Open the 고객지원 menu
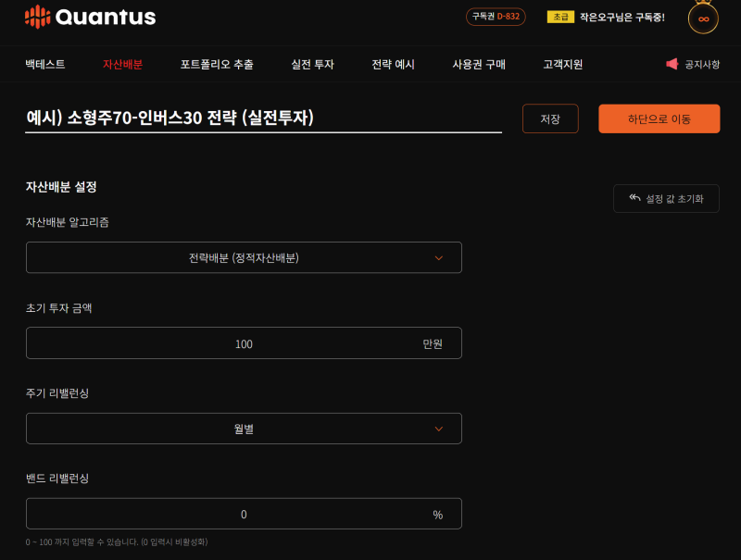741x560 pixels. coord(563,64)
